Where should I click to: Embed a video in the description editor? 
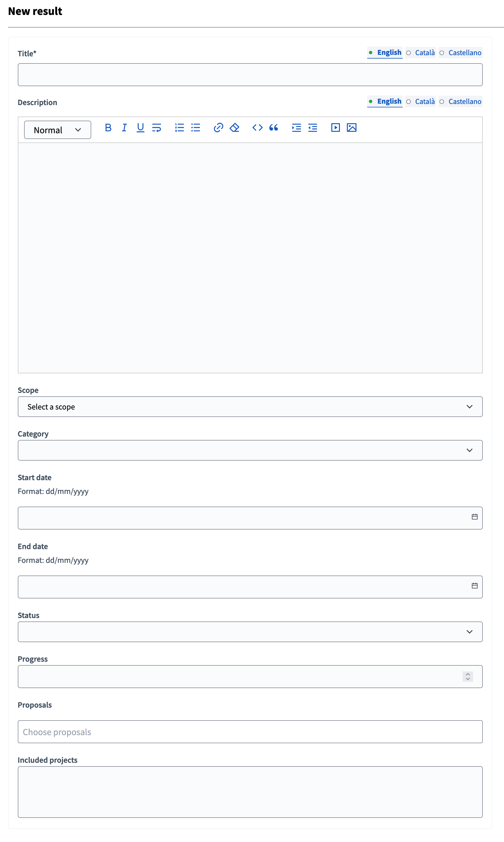[335, 128]
